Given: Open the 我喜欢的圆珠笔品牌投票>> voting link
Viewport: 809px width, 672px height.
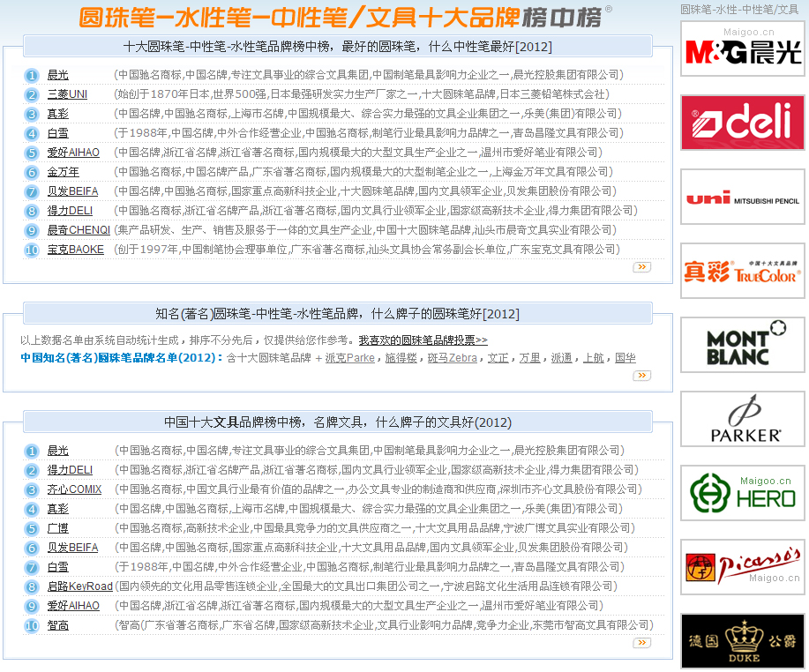Looking at the screenshot, I should pyautogui.click(x=423, y=340).
